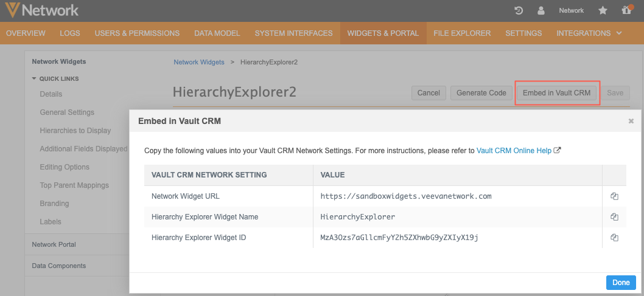This screenshot has height=296, width=644.
Task: Switch to the Data Model tab
Action: click(217, 33)
